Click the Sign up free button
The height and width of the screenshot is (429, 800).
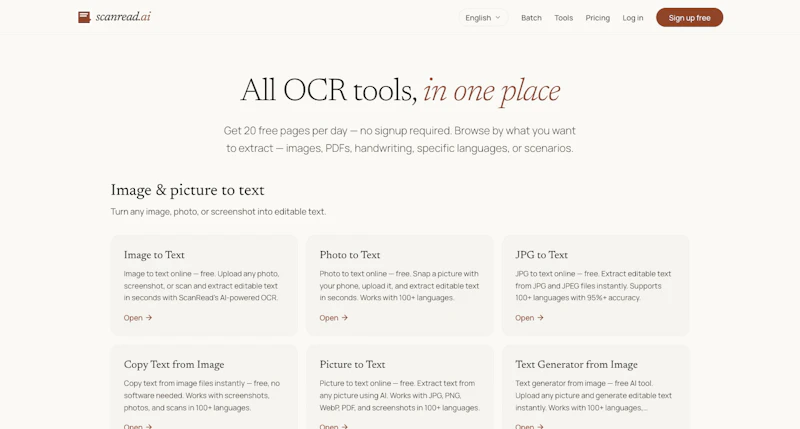[x=689, y=17]
